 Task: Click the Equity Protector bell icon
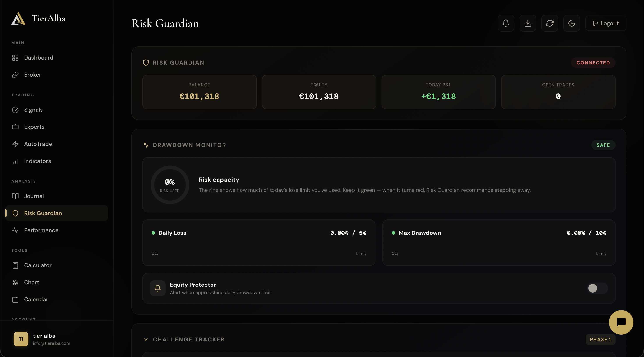(157, 288)
